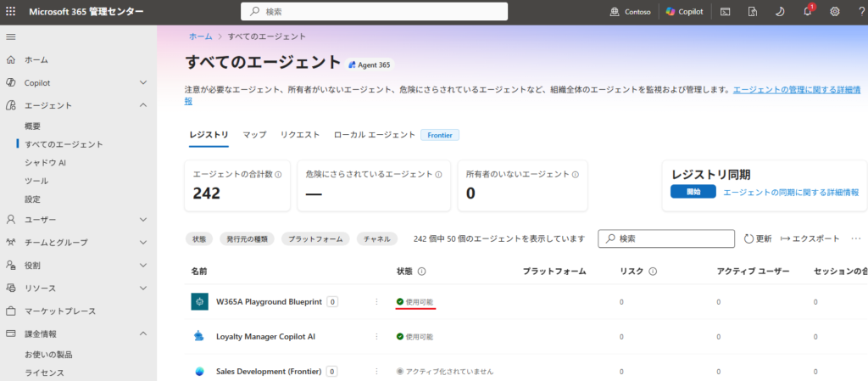The width and height of the screenshot is (868, 381).
Task: Switch to the レジストリ tab
Action: click(209, 135)
